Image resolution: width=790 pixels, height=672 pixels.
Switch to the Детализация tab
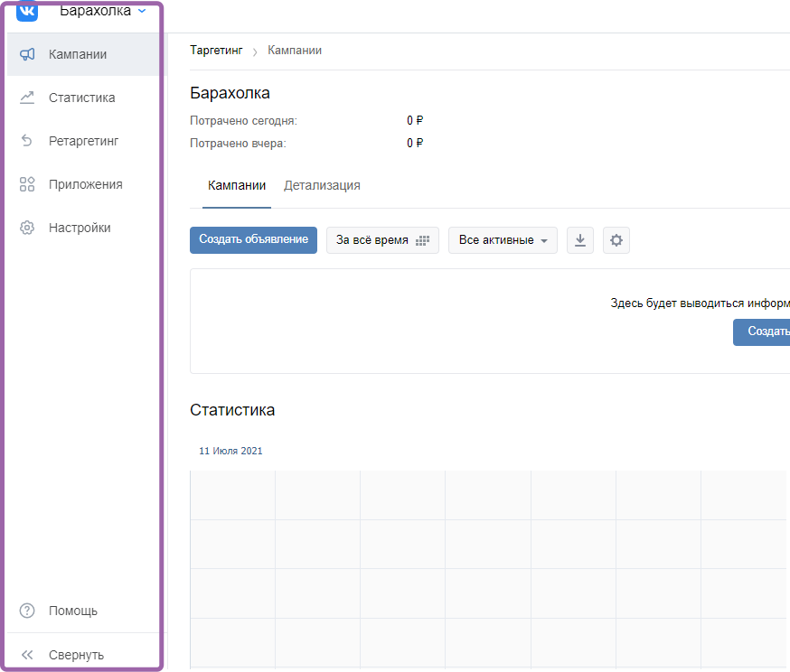(x=322, y=185)
